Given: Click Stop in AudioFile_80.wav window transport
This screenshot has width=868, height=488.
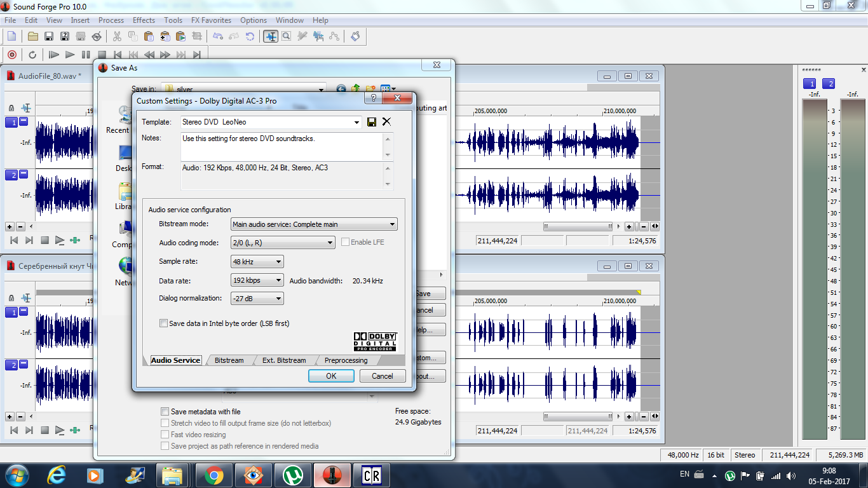Looking at the screenshot, I should [44, 240].
